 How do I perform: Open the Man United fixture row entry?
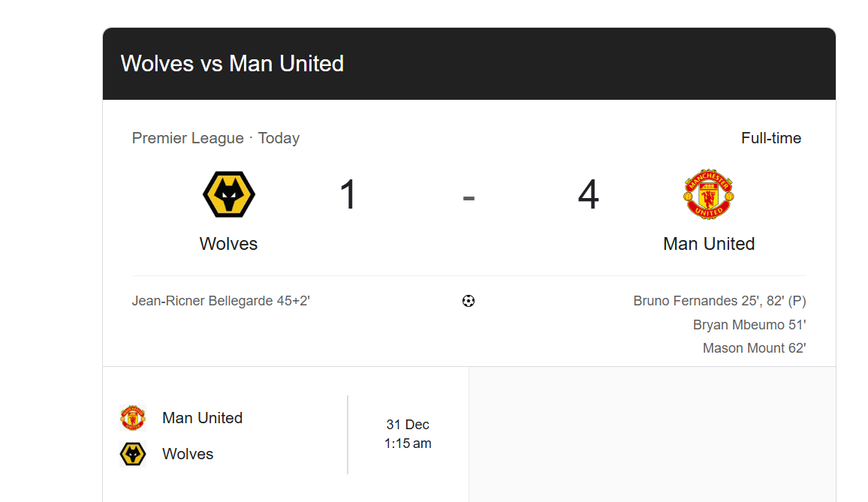(x=202, y=418)
